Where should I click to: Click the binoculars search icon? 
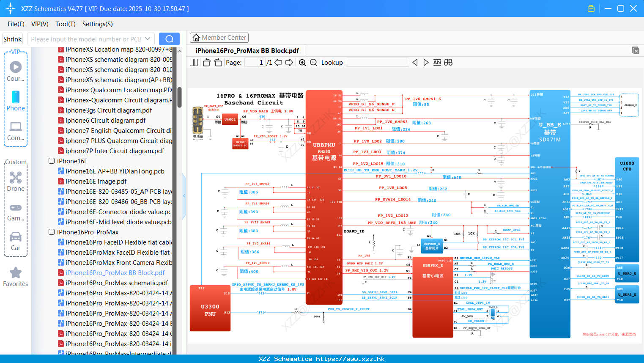(448, 63)
